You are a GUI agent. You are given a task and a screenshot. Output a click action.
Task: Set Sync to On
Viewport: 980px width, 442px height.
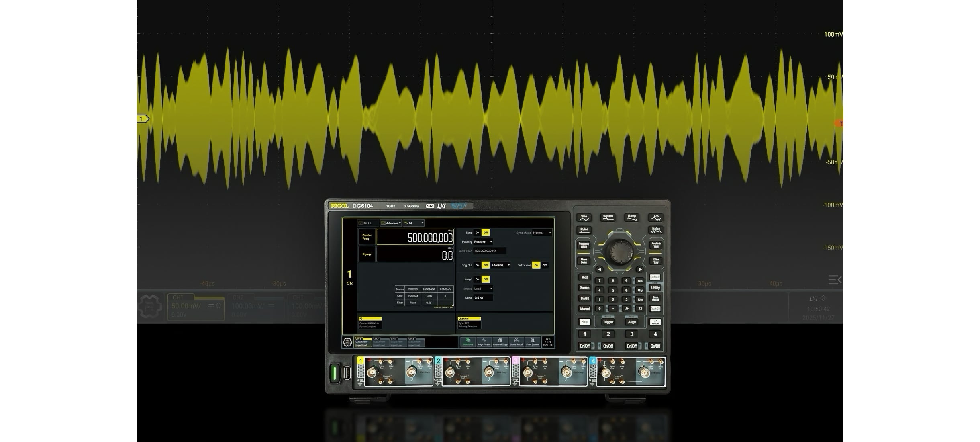(x=477, y=233)
